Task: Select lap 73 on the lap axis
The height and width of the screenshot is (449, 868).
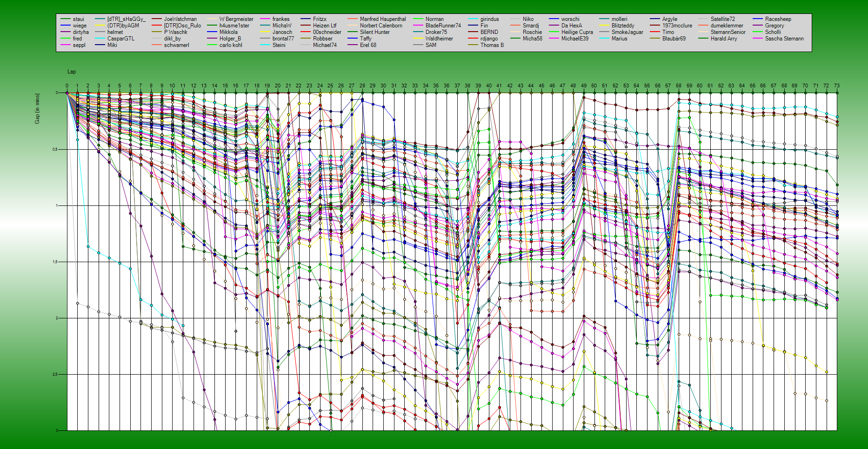Action: tap(837, 86)
